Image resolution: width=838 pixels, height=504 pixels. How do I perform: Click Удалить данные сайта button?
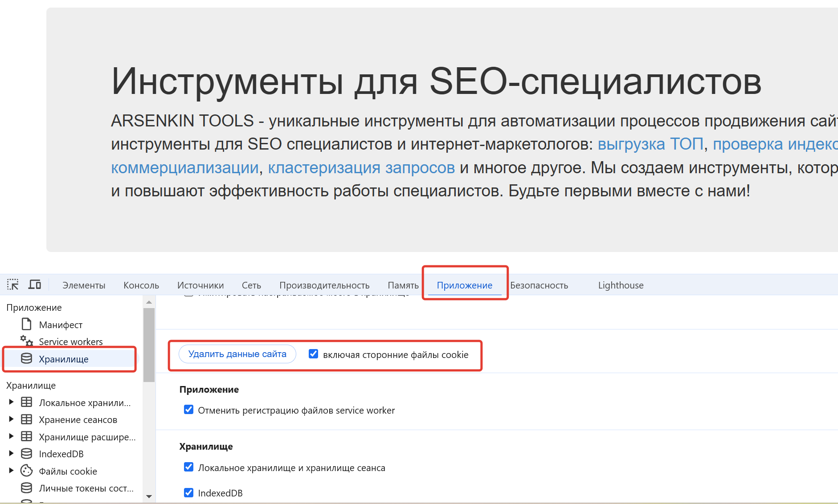(237, 354)
